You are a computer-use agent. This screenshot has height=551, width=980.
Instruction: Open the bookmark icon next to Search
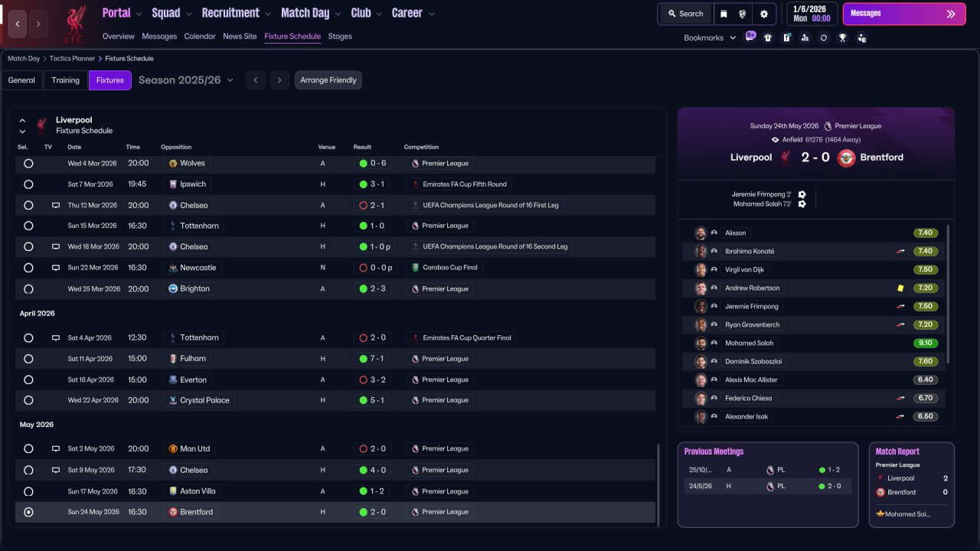724,14
